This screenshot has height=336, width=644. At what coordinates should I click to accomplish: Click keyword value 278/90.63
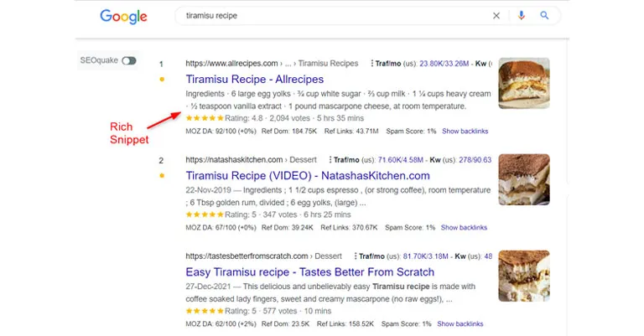click(x=475, y=160)
